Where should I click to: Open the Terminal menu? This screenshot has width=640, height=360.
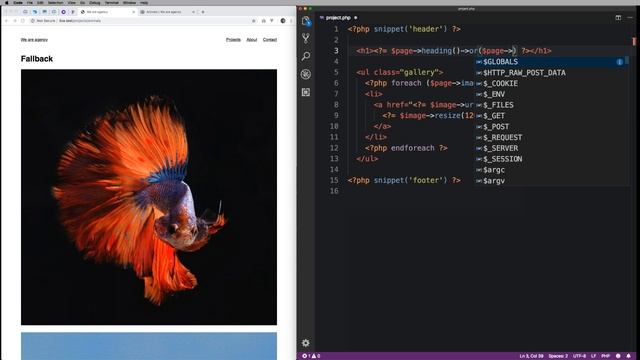(111, 2)
